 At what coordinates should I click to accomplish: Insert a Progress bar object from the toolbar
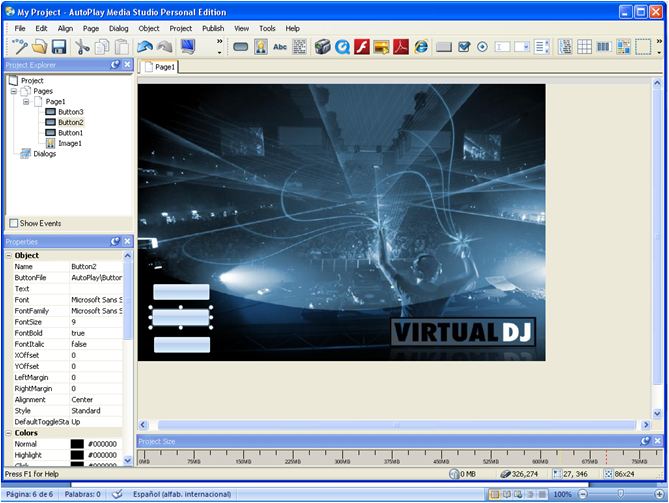click(x=604, y=47)
